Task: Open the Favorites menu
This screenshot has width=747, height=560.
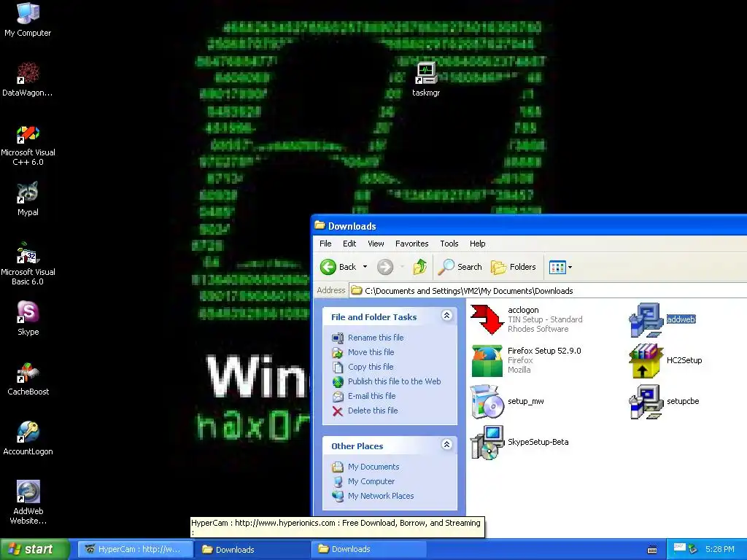Action: [411, 244]
